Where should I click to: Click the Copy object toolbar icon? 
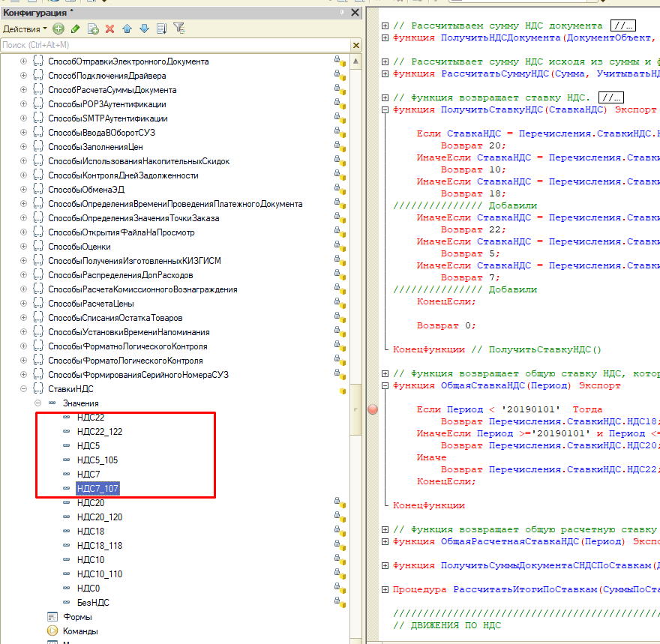click(x=93, y=28)
